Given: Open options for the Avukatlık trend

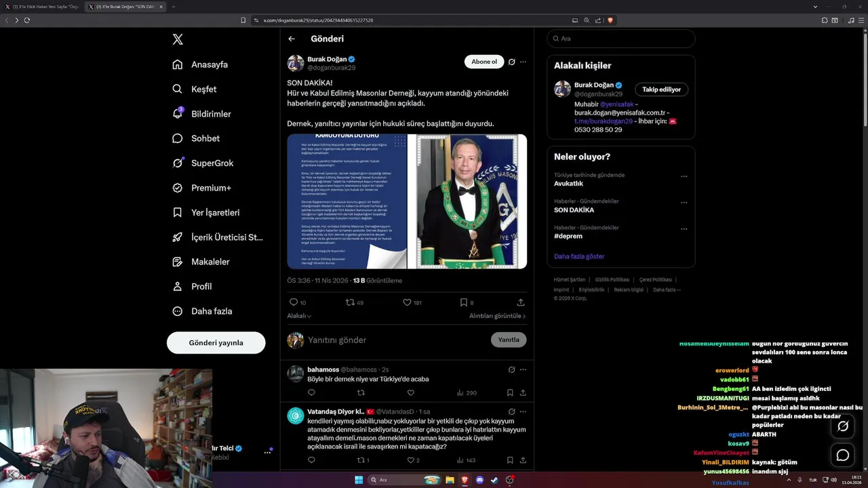Looking at the screenshot, I should click(x=684, y=176).
